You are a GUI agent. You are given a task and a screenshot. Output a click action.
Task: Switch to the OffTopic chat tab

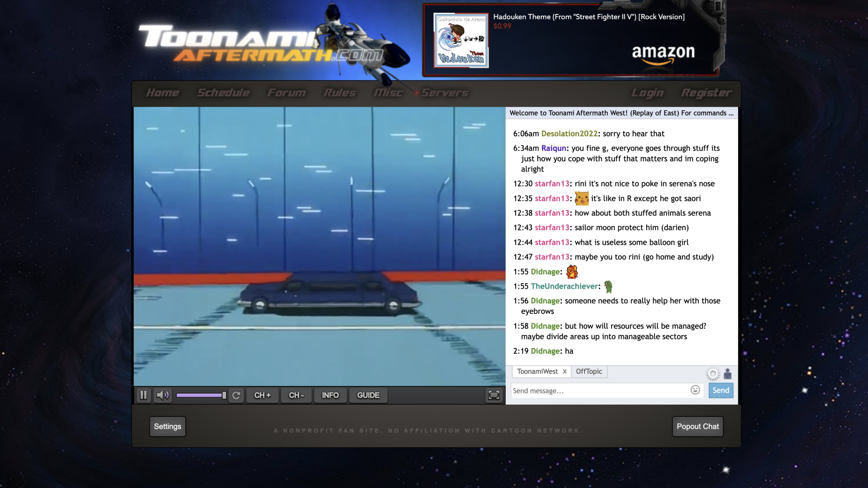point(589,371)
